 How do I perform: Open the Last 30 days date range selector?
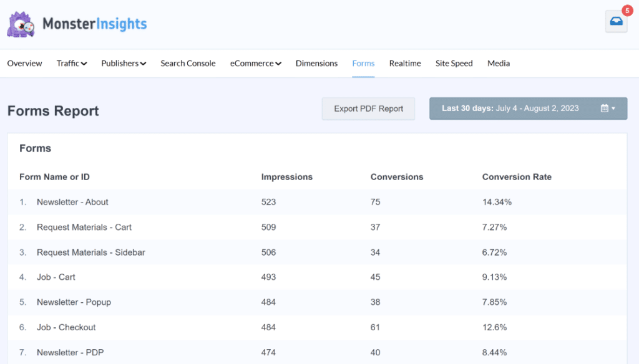[527, 108]
